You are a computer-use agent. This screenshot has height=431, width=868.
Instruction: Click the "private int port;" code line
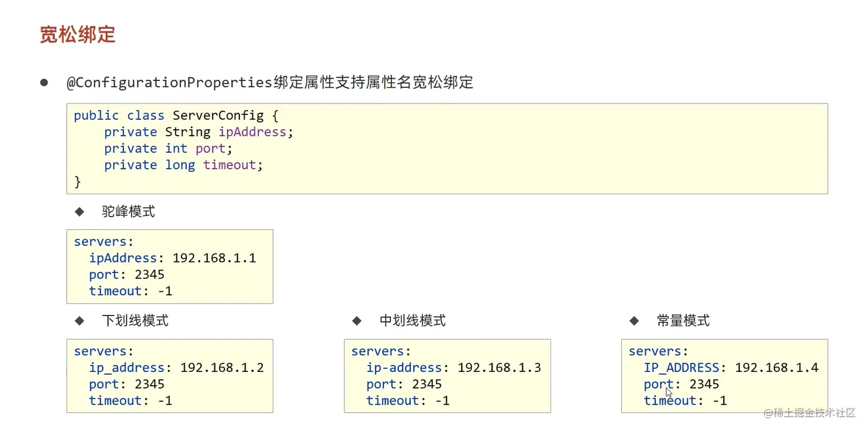pos(168,149)
